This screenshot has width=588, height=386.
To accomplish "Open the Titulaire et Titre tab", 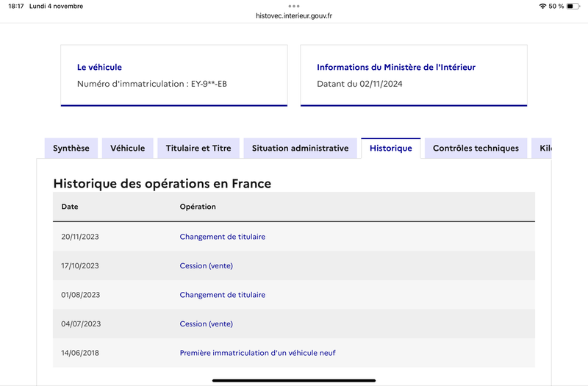I will pyautogui.click(x=198, y=149).
